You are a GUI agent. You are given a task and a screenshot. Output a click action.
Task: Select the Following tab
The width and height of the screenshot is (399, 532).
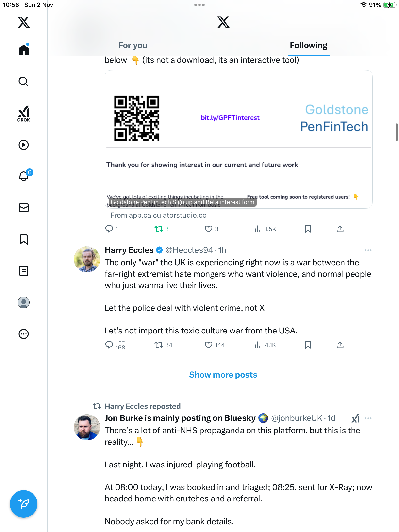point(308,45)
